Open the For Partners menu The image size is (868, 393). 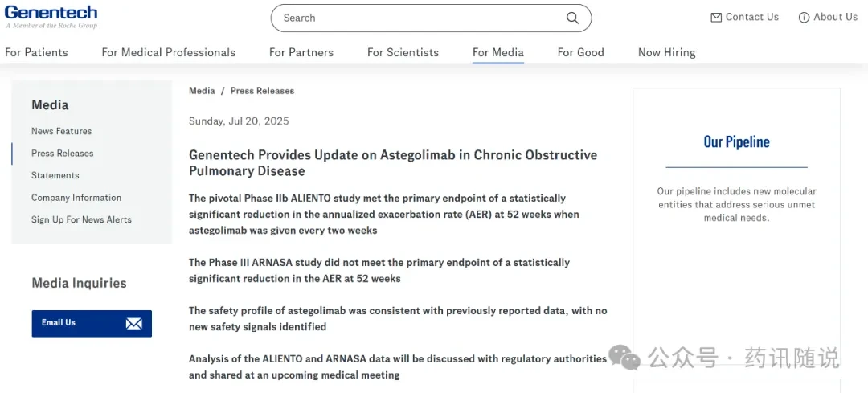301,52
